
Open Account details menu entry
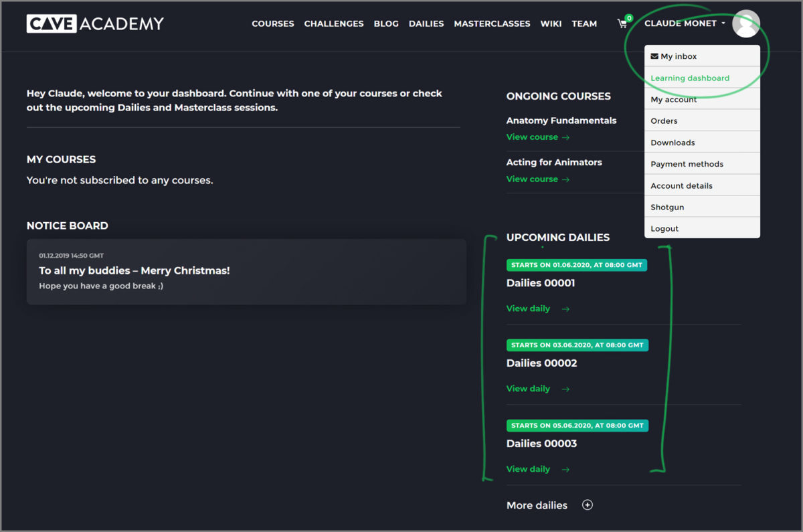[x=702, y=185]
